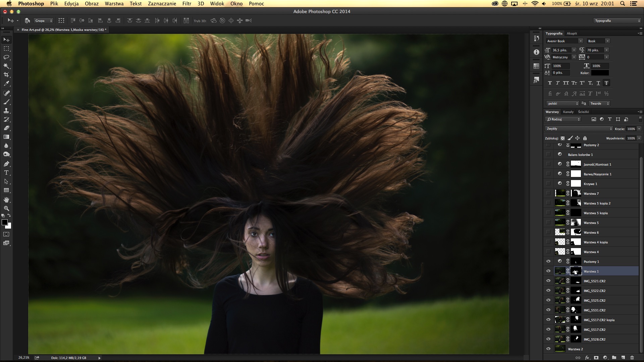Select the Gradient tool in toolbar
644x362 pixels.
[6, 136]
